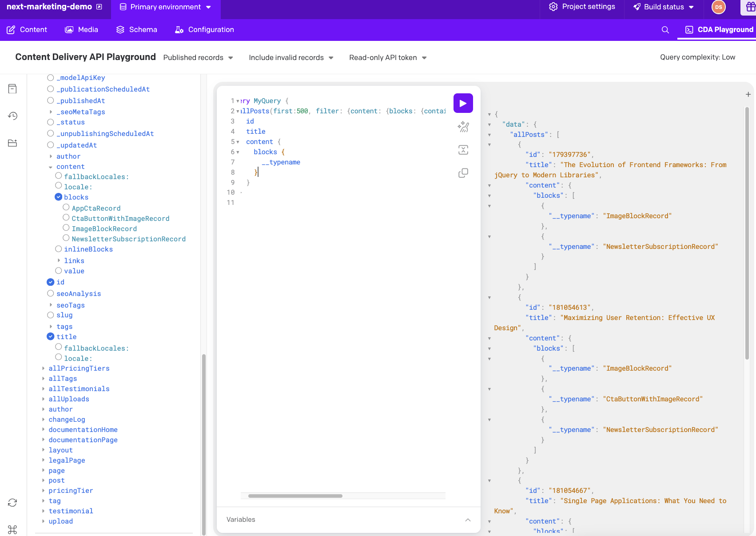Click the open-project icon beside next-marketing-demo
This screenshot has width=756, height=536.
(x=99, y=7)
